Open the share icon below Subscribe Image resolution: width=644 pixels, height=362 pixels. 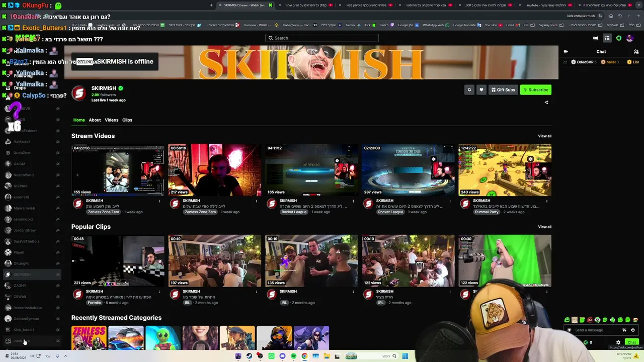546,103
